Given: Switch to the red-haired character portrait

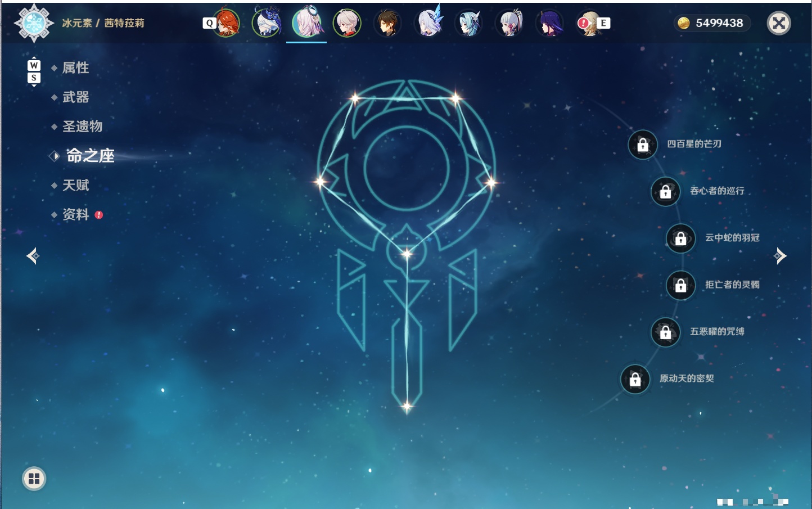Looking at the screenshot, I should (227, 23).
